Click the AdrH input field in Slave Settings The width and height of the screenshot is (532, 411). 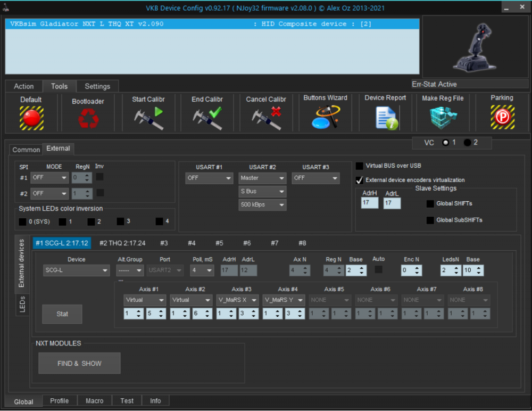click(369, 203)
